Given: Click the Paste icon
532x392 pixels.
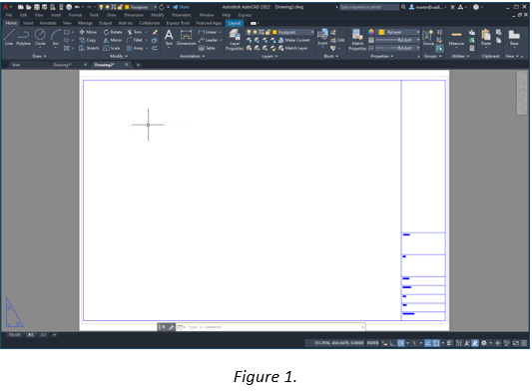Looking at the screenshot, I should click(x=486, y=37).
